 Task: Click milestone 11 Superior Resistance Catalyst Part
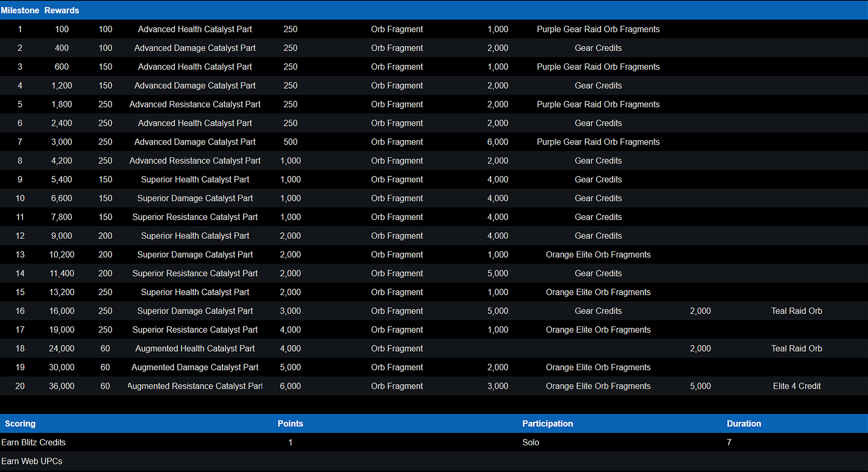195,217
